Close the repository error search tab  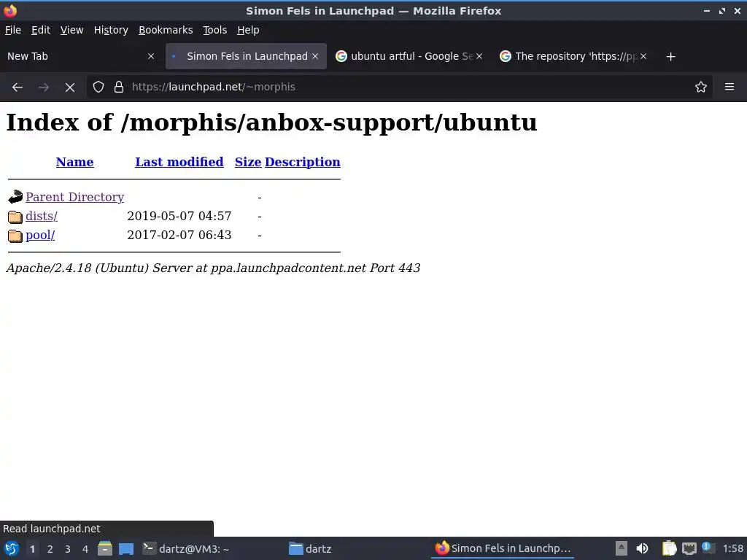coord(643,56)
